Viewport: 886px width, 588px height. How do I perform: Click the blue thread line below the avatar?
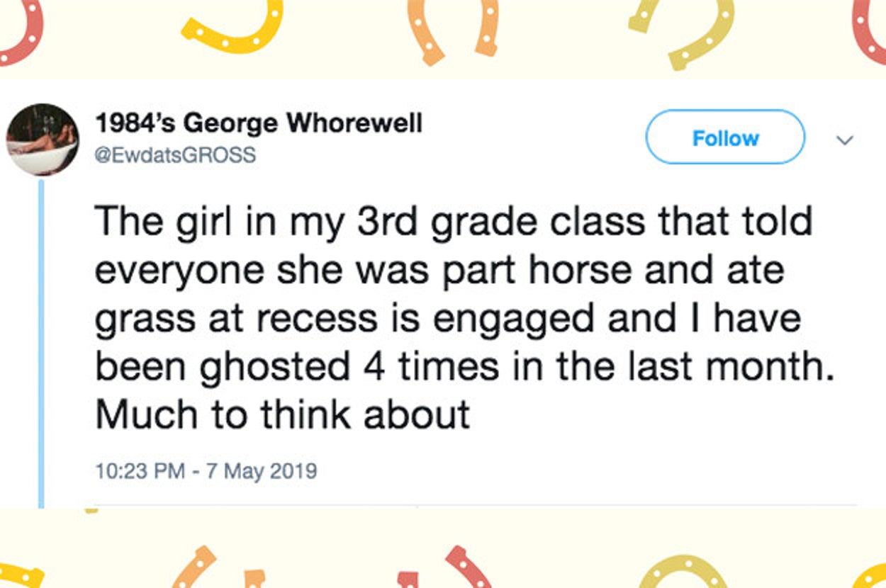[x=41, y=340]
